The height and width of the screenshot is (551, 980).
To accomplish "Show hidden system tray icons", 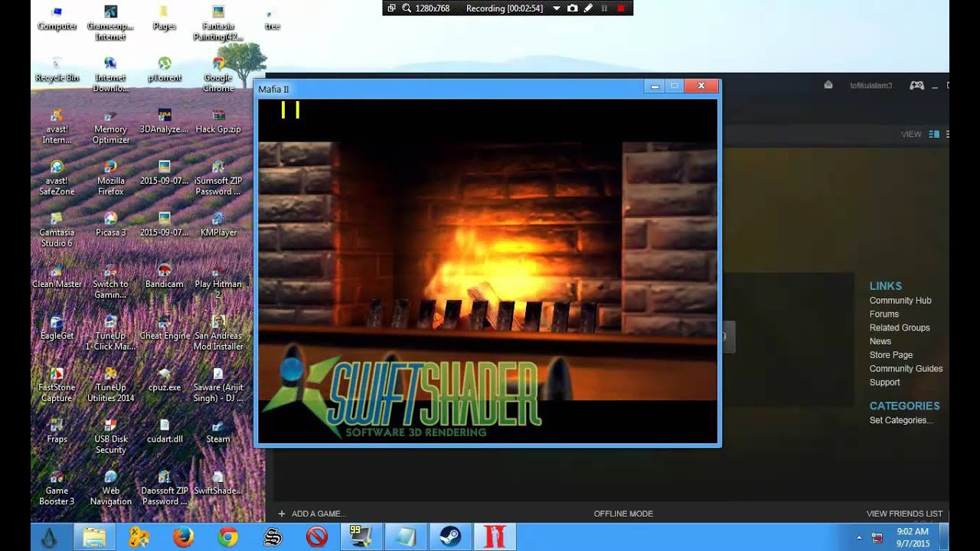I will click(858, 537).
